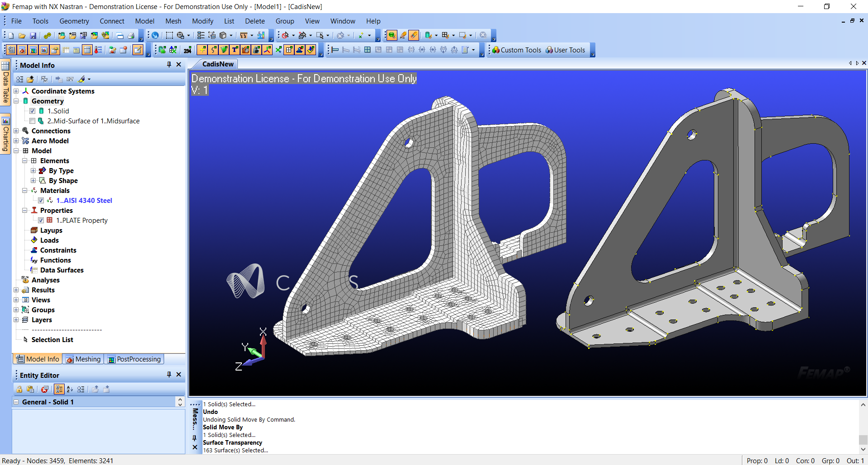Pin the Messages pane
The image size is (868, 465).
[x=194, y=438]
